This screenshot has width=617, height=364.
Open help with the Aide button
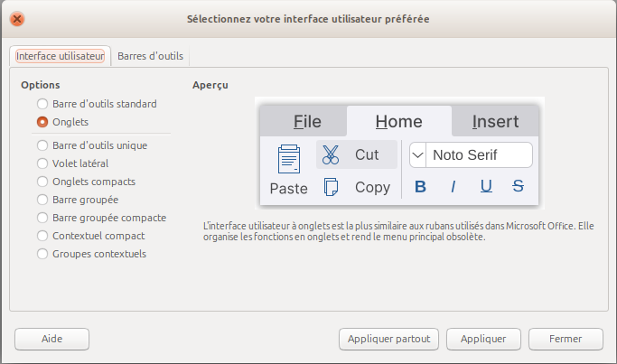[51, 339]
